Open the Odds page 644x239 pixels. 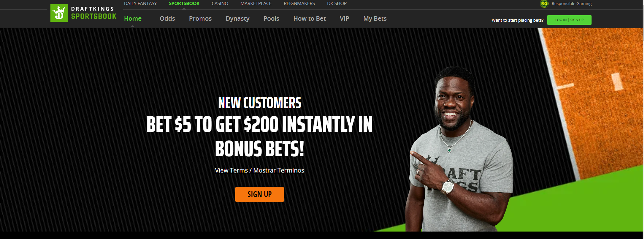click(x=167, y=19)
